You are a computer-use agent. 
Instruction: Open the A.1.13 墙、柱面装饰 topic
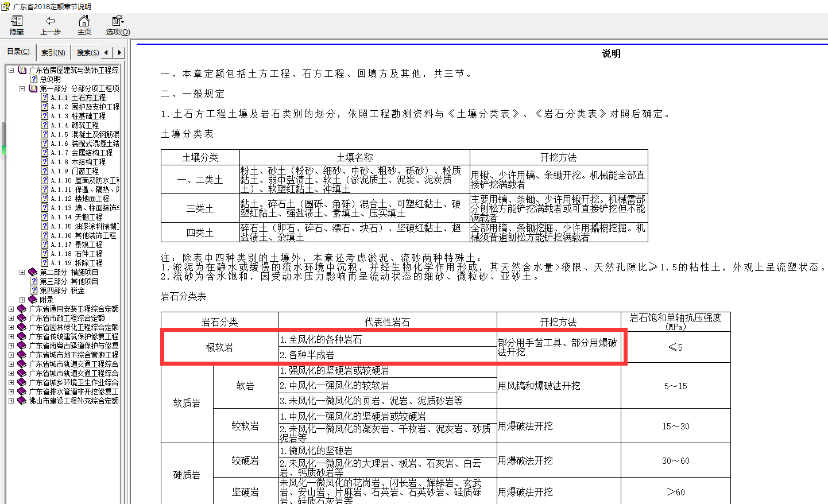(85, 208)
